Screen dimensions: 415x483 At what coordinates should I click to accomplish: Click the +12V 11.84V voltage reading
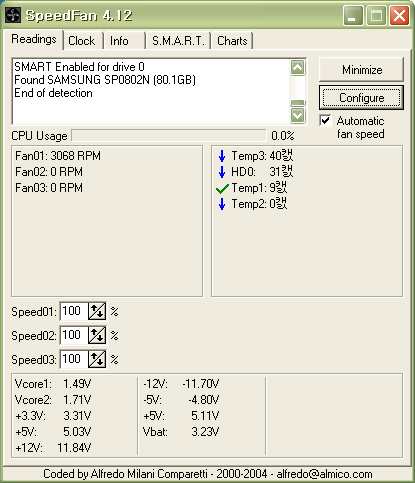click(x=53, y=448)
